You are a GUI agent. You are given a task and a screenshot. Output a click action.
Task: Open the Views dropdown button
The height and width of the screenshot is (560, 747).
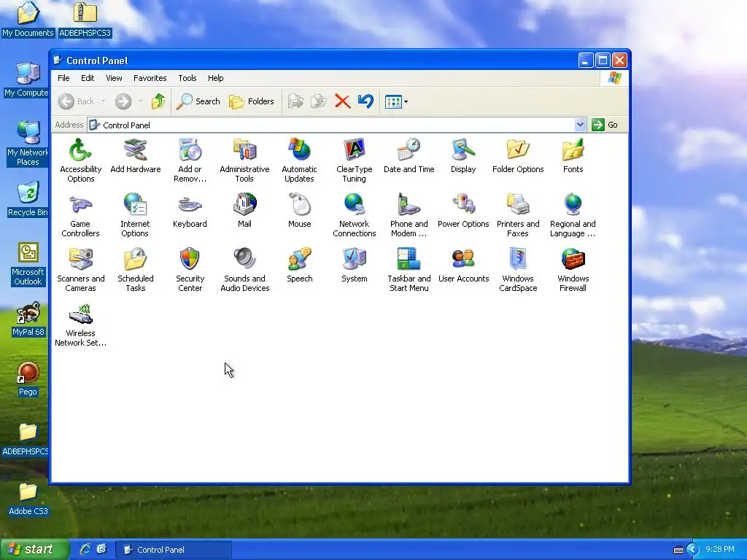pos(396,101)
